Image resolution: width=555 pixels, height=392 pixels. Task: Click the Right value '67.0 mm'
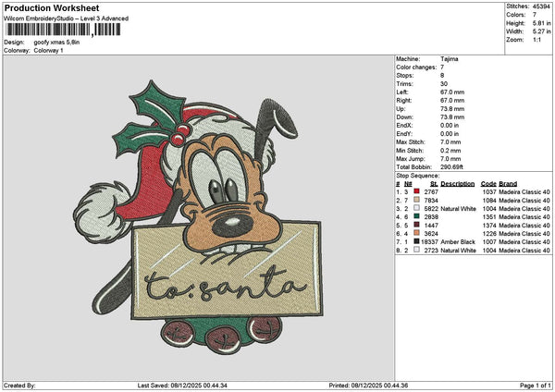(x=452, y=101)
